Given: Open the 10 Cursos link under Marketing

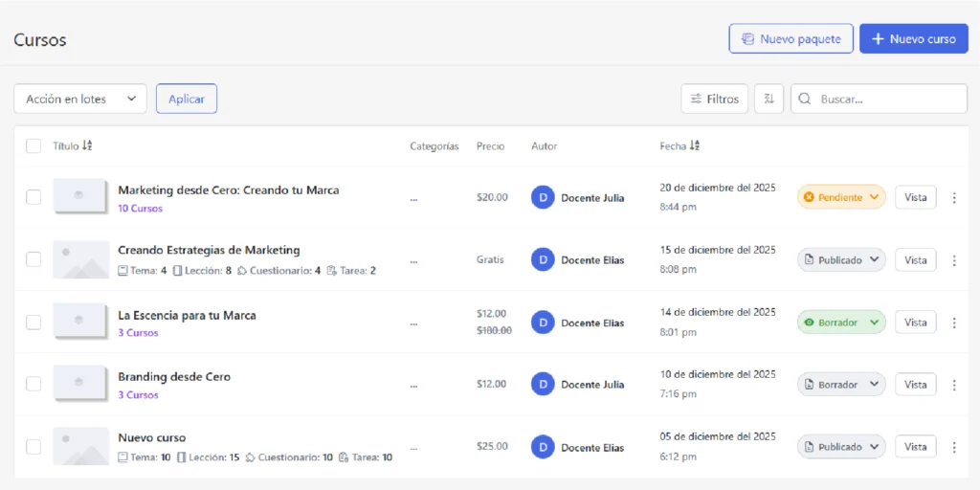Looking at the screenshot, I should (x=140, y=209).
